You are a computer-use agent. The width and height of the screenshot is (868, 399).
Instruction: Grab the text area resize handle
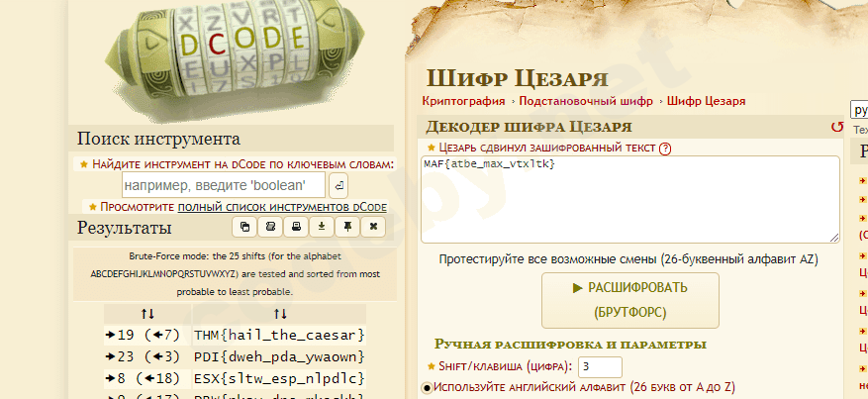pyautogui.click(x=834, y=238)
